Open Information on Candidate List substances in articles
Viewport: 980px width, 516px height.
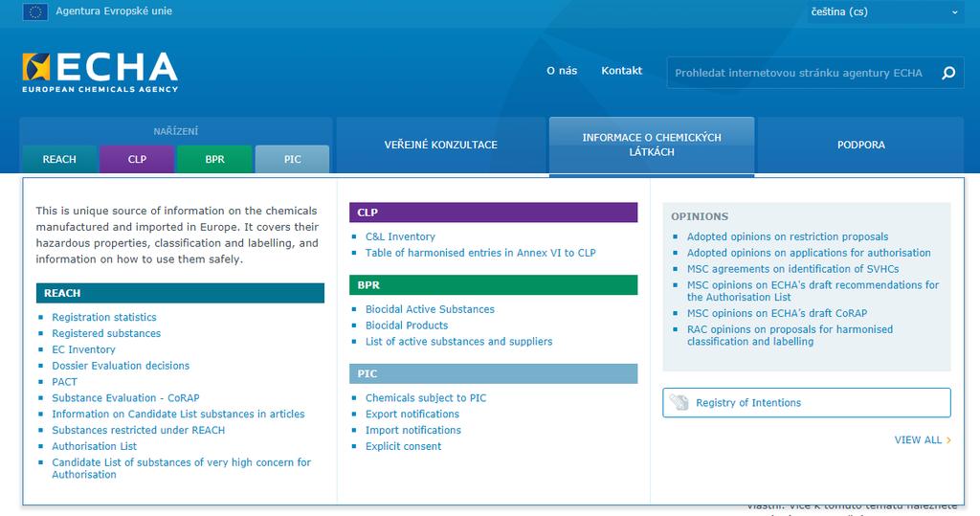(178, 415)
